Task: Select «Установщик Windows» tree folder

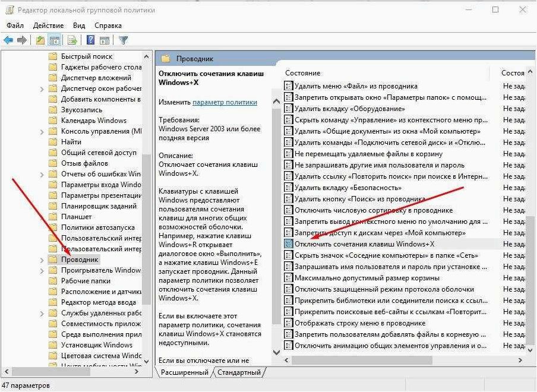Action: (x=97, y=344)
